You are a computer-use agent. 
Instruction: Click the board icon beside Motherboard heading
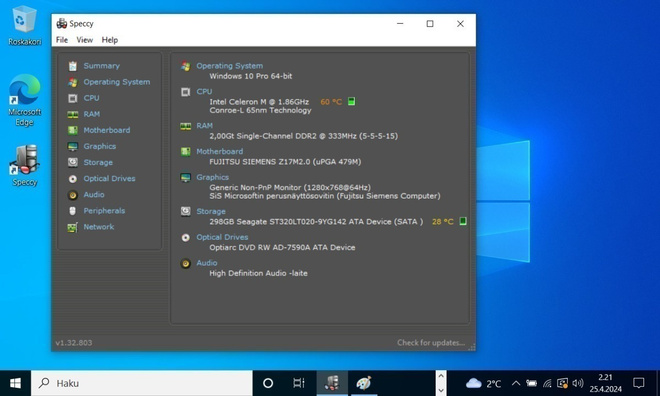pos(186,151)
